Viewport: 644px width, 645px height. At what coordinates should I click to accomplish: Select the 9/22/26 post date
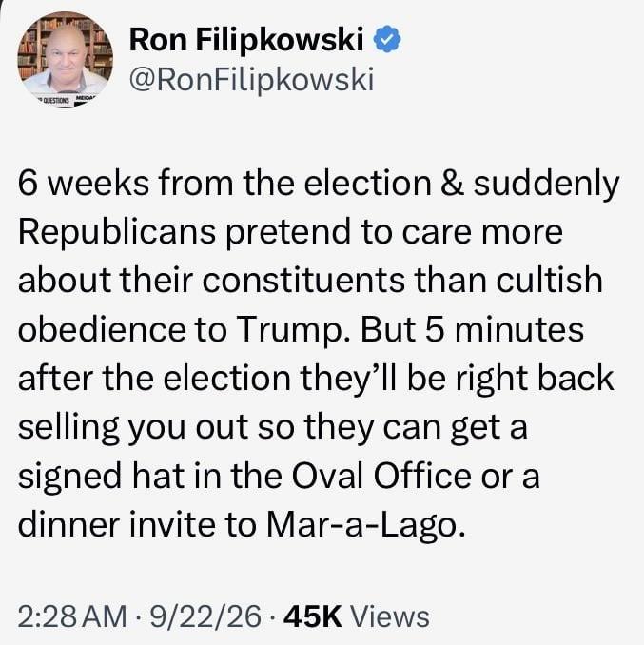click(205, 616)
